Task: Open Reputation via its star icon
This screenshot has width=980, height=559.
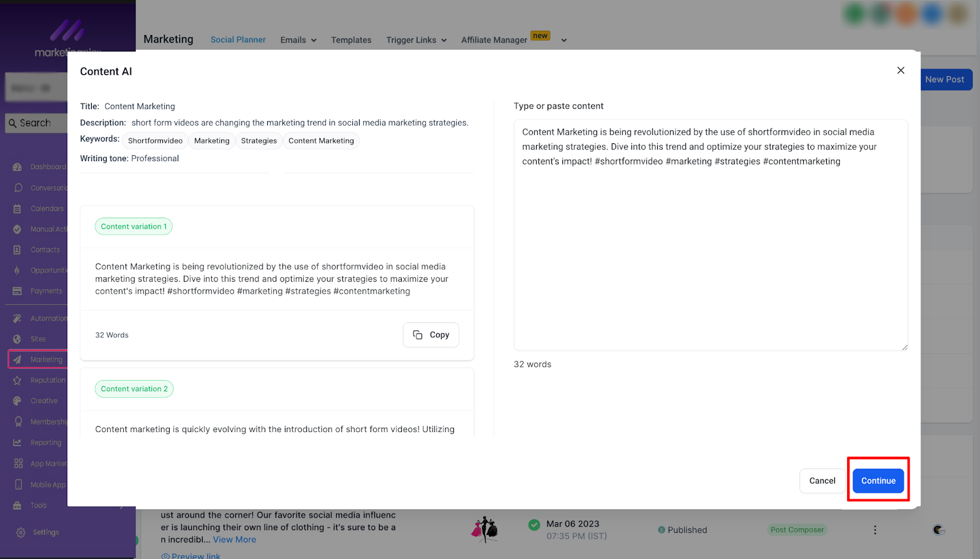Action: [x=18, y=380]
